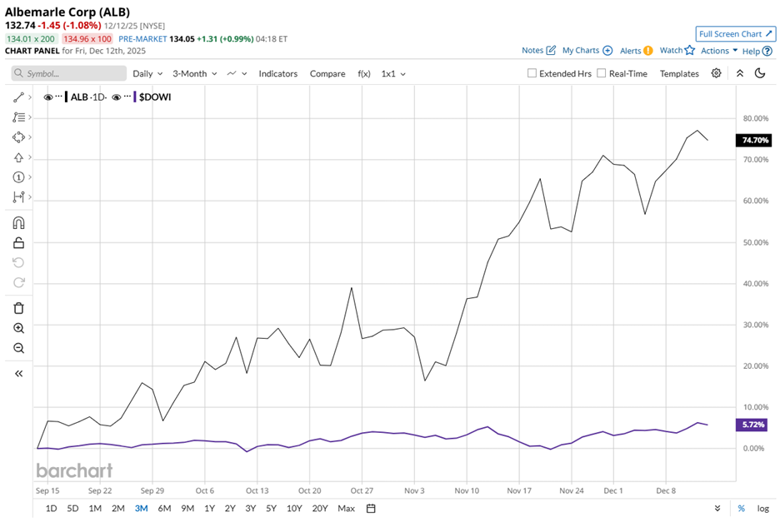The height and width of the screenshot is (532, 780).
Task: Switch to dark mode moon icon
Action: pyautogui.click(x=759, y=73)
